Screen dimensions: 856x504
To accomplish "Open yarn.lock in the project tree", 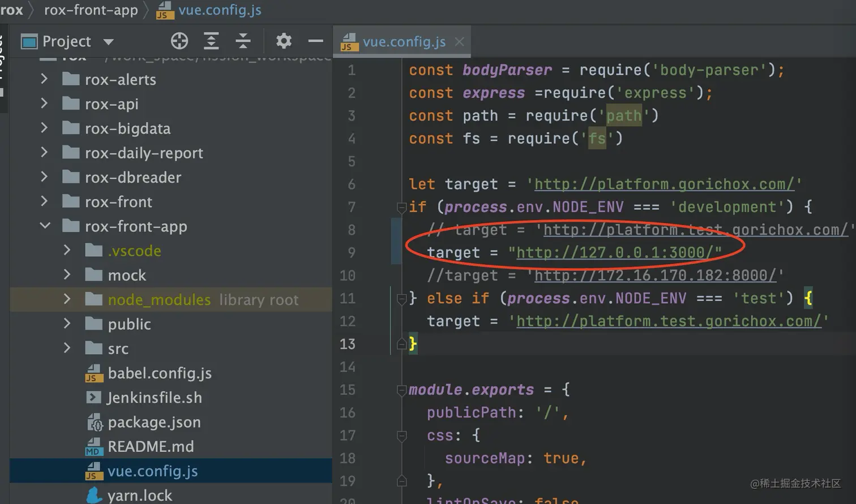I will 140,496.
